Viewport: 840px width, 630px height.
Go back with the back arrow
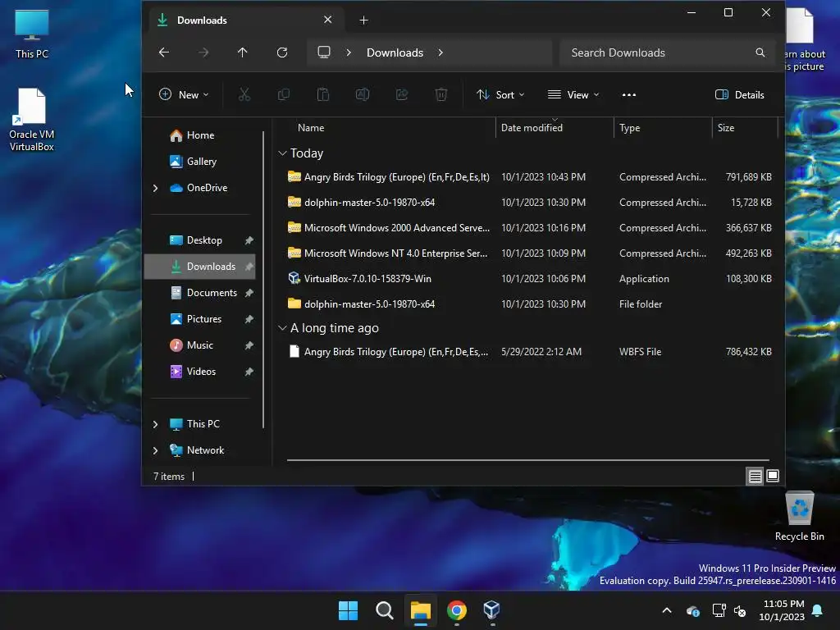(164, 52)
